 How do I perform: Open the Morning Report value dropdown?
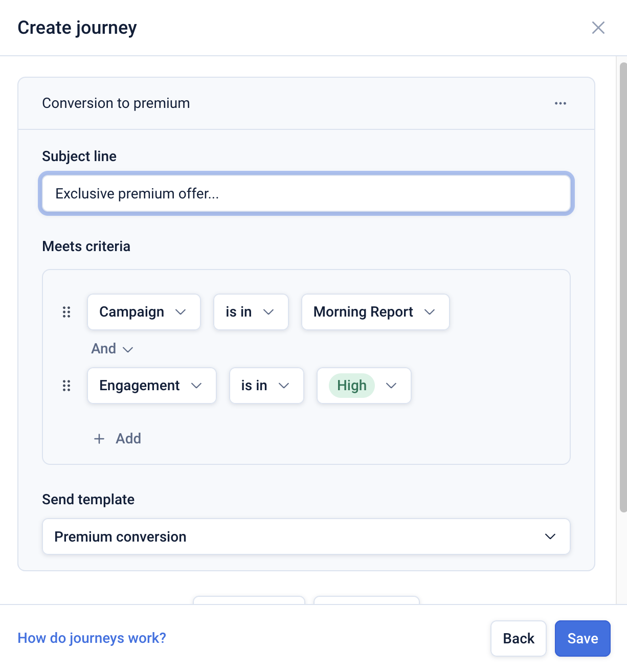click(x=375, y=312)
